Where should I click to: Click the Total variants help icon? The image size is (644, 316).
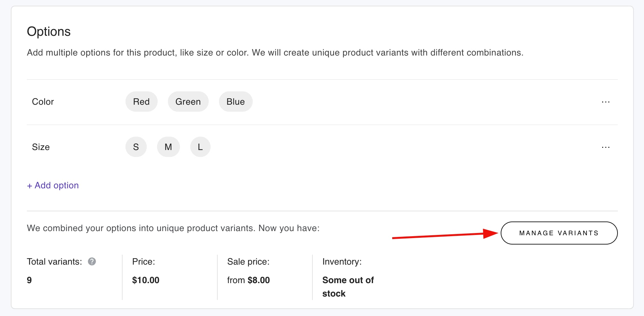click(x=92, y=261)
